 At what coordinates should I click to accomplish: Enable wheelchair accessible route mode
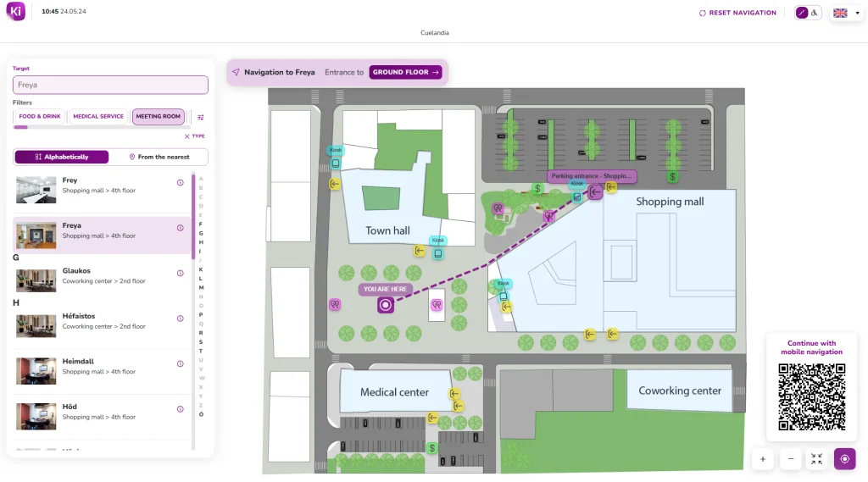(815, 13)
